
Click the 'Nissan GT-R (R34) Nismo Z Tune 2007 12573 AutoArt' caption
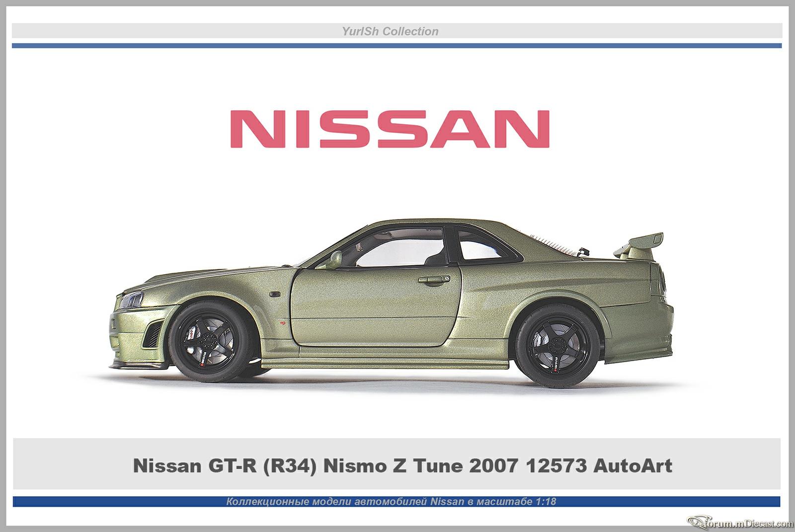tap(402, 466)
